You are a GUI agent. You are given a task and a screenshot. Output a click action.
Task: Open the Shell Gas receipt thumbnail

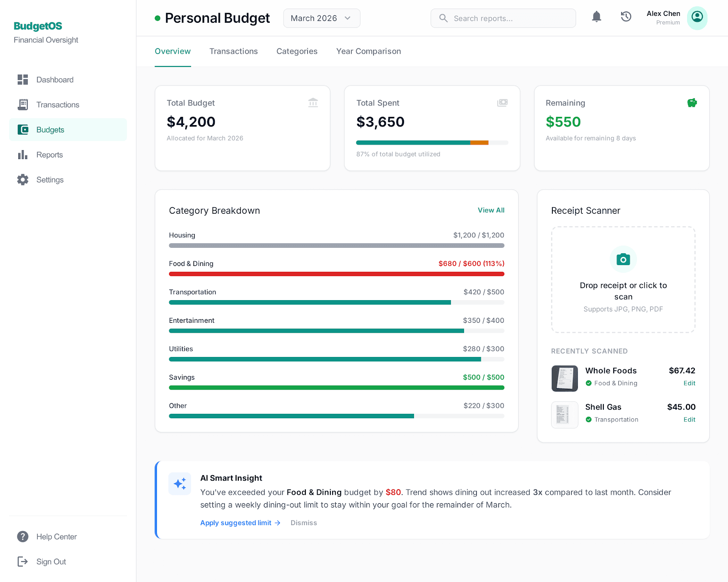564,415
